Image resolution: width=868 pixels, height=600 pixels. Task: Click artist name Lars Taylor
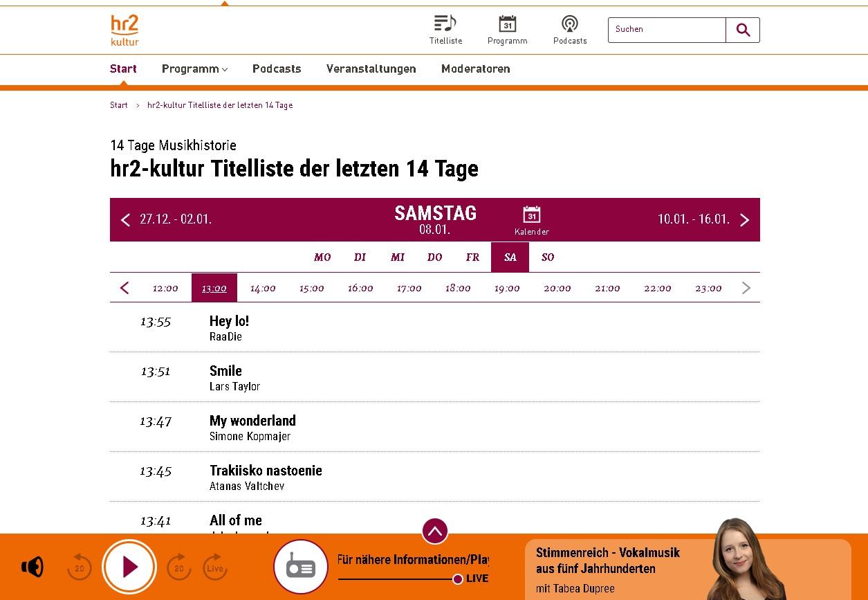pyautogui.click(x=234, y=387)
